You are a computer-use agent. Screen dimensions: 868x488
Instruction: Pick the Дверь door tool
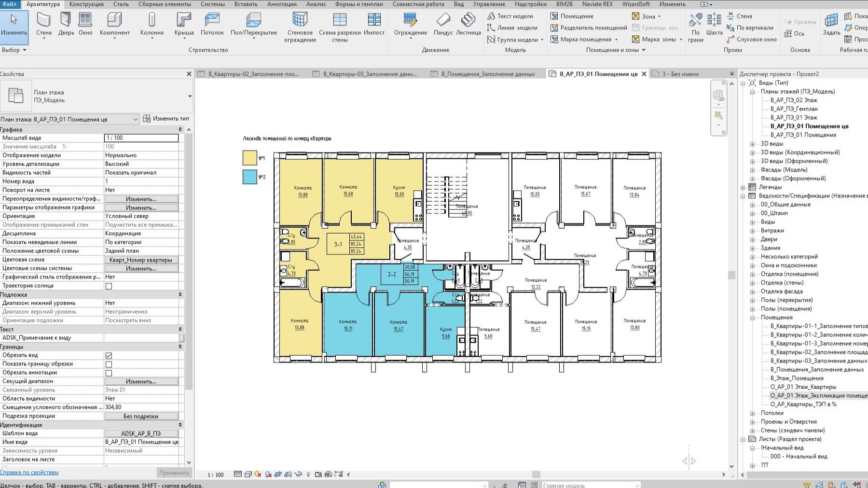click(x=66, y=24)
